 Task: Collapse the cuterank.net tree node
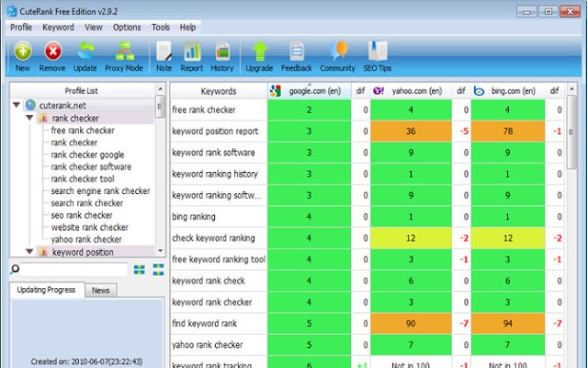click(x=17, y=105)
